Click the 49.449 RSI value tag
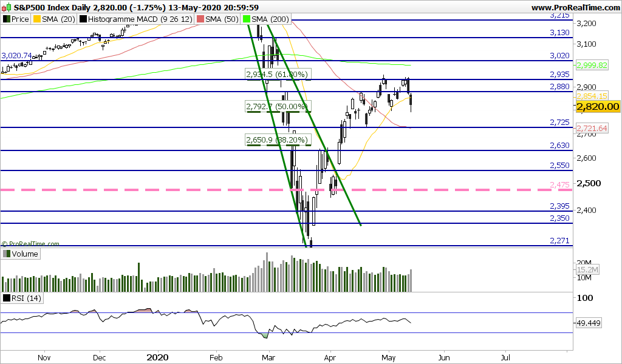 tap(588, 323)
